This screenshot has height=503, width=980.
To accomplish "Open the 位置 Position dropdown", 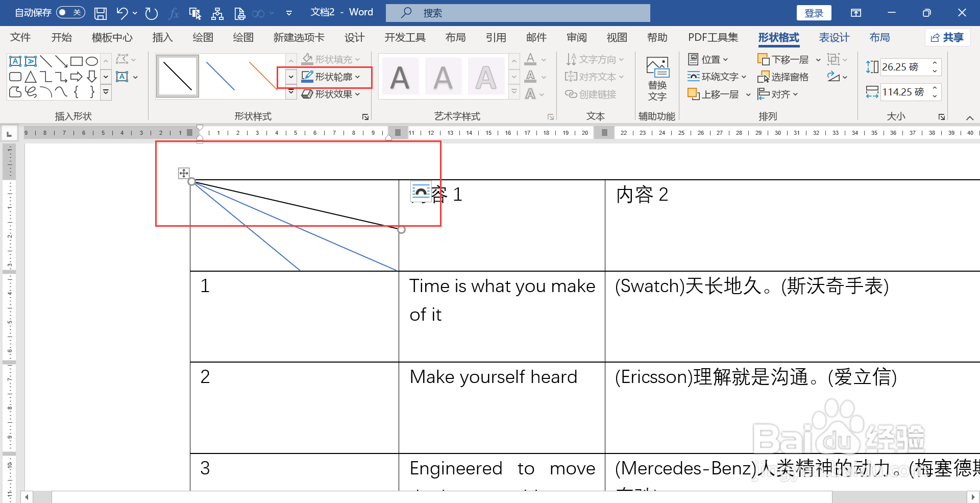I will 707,59.
